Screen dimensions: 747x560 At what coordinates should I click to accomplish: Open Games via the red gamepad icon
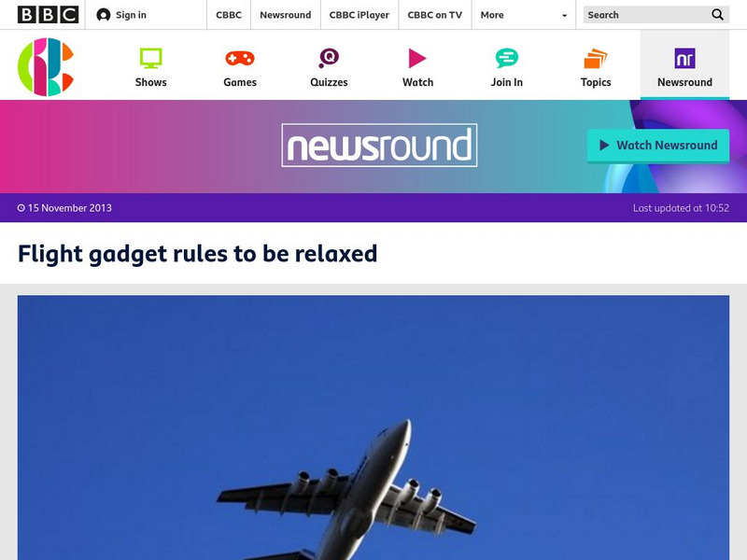pyautogui.click(x=240, y=59)
